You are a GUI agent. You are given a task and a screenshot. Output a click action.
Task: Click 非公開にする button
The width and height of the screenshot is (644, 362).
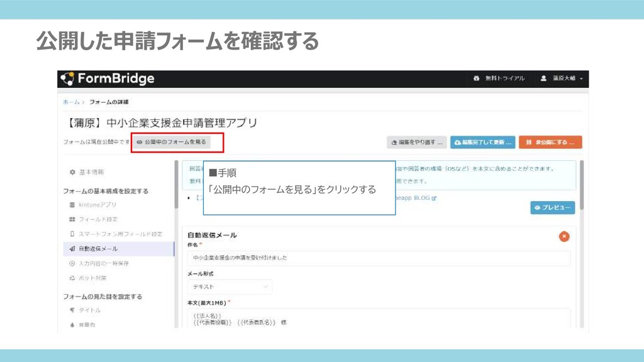(550, 143)
